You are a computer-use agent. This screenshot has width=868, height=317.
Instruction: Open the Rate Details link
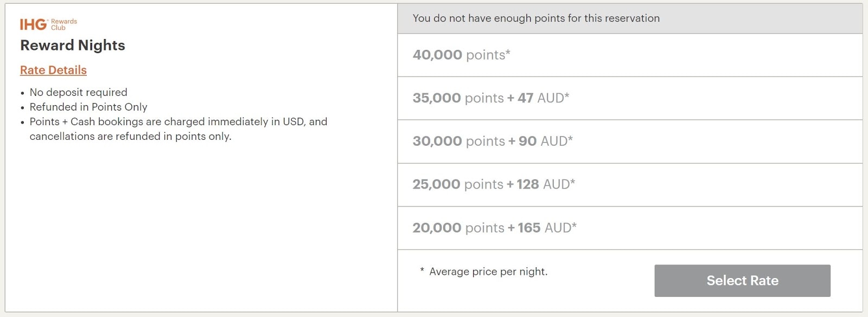coord(53,70)
